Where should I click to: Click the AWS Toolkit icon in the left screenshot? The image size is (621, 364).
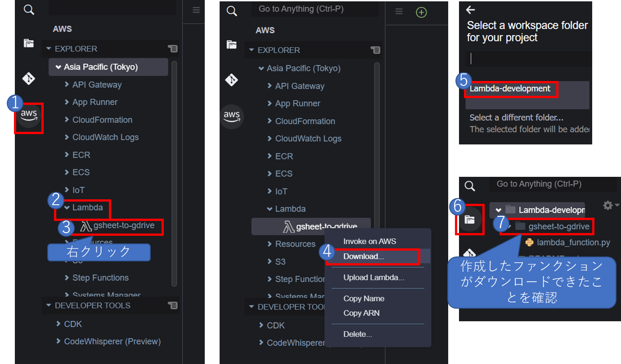click(x=29, y=116)
